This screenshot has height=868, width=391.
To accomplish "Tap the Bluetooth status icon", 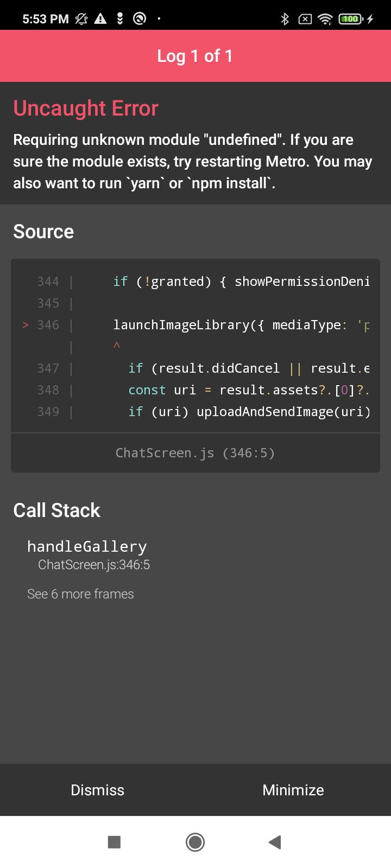I will click(285, 19).
